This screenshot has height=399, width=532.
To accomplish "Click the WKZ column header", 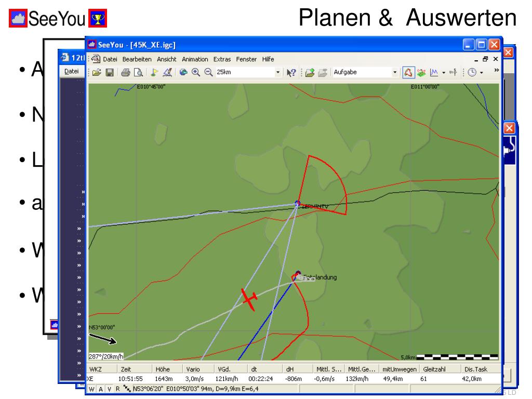I will pos(102,369).
